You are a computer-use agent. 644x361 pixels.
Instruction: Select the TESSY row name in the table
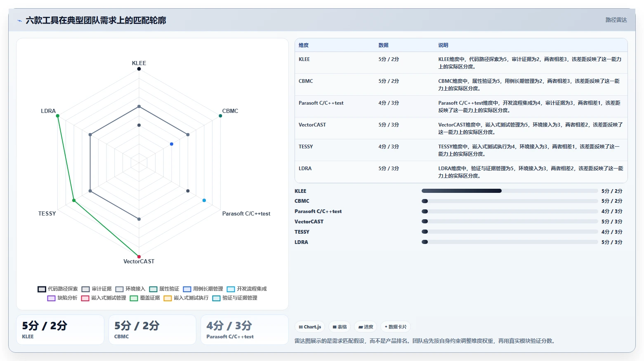coord(306,147)
